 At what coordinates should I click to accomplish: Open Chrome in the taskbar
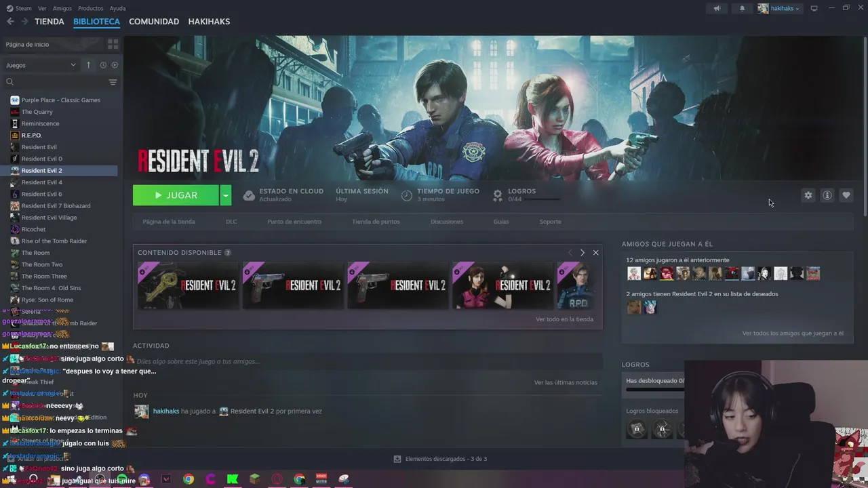pos(189,479)
